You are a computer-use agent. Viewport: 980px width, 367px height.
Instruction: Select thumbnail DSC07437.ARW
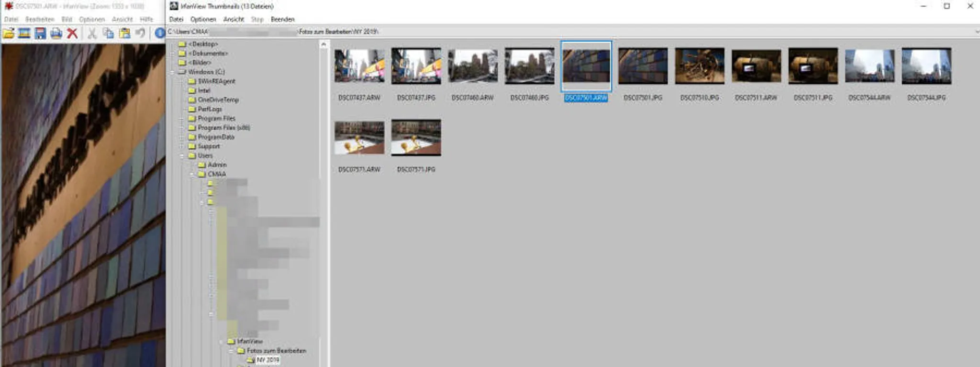(x=359, y=66)
